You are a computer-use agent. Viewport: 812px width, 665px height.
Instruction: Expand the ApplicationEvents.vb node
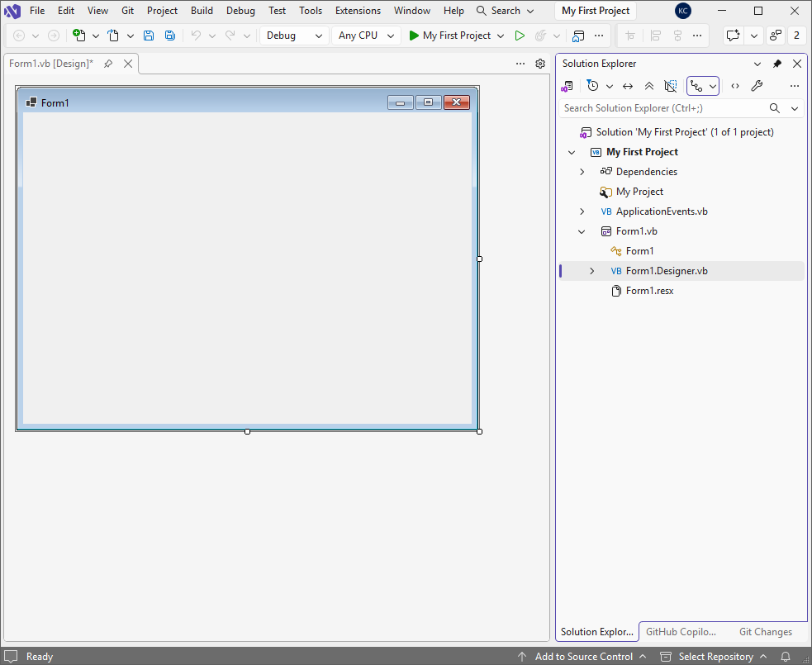(x=582, y=211)
